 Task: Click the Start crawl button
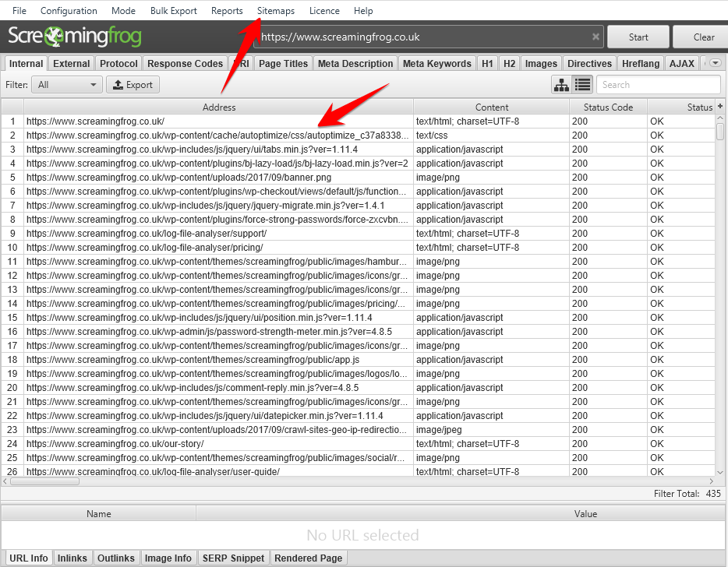(x=638, y=37)
